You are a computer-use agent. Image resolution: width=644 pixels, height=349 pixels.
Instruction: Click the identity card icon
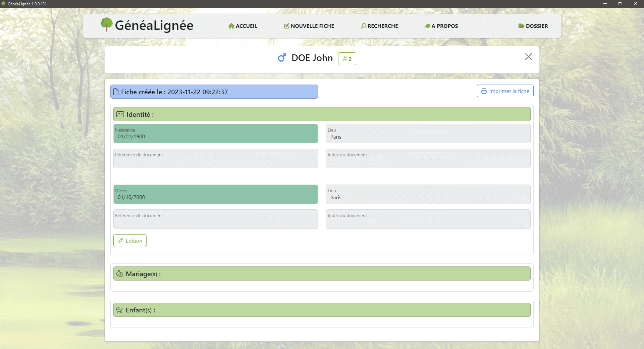coord(120,114)
